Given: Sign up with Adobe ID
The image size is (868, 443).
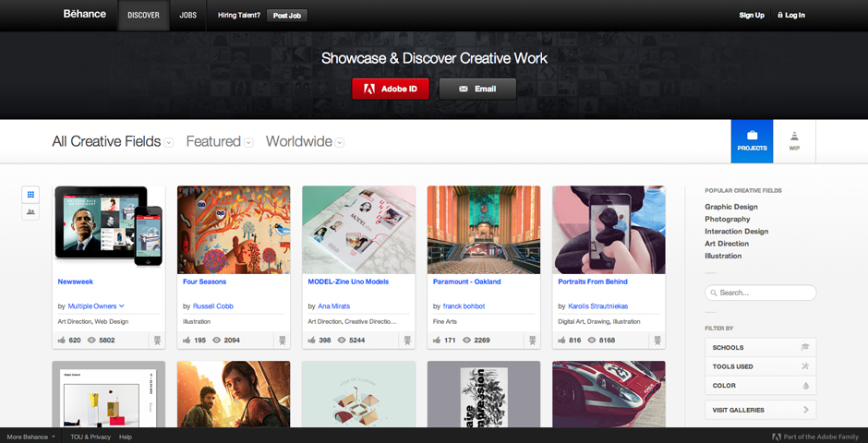Looking at the screenshot, I should point(391,89).
